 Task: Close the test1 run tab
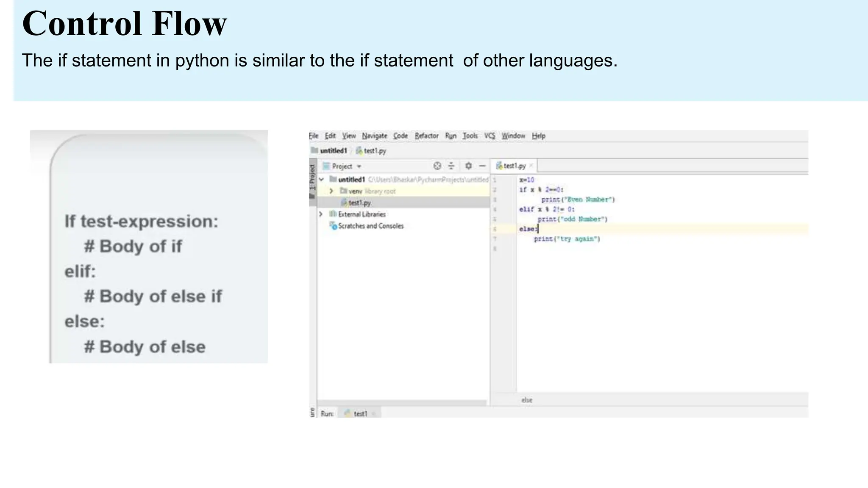pos(374,414)
